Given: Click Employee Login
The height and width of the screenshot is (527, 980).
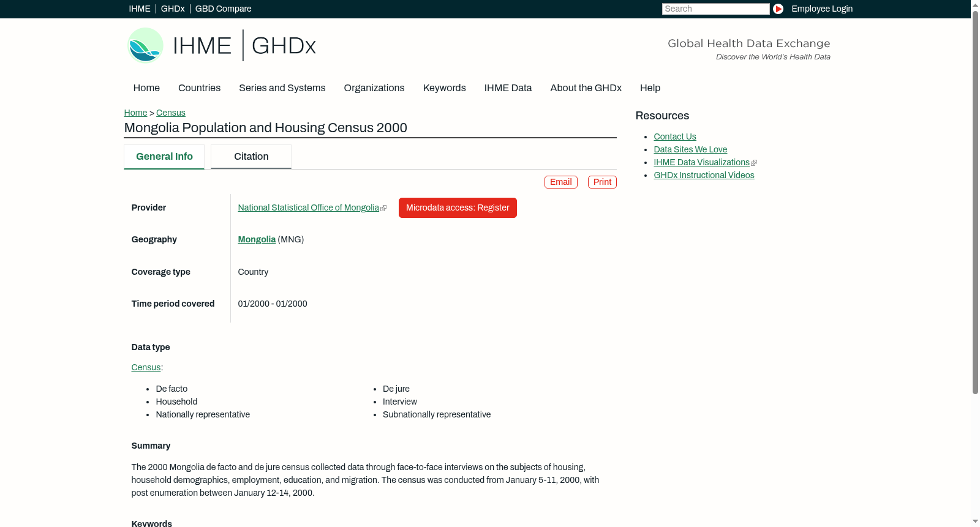Looking at the screenshot, I should point(822,9).
